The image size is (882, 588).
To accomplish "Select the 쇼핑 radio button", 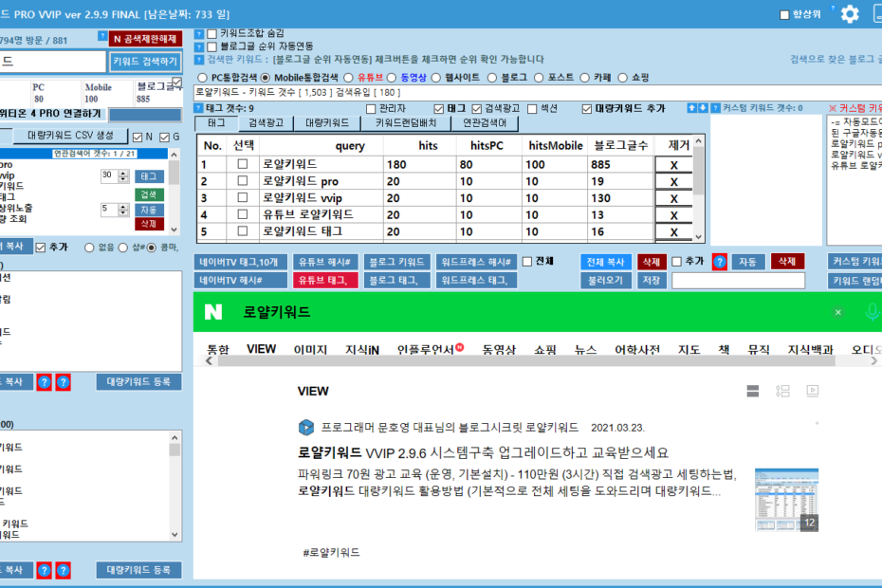I will (622, 78).
